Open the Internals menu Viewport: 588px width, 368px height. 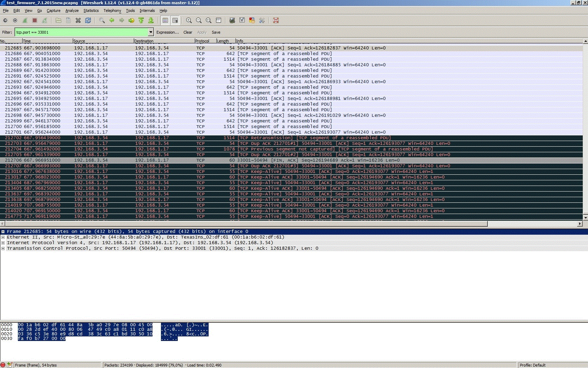coord(147,11)
